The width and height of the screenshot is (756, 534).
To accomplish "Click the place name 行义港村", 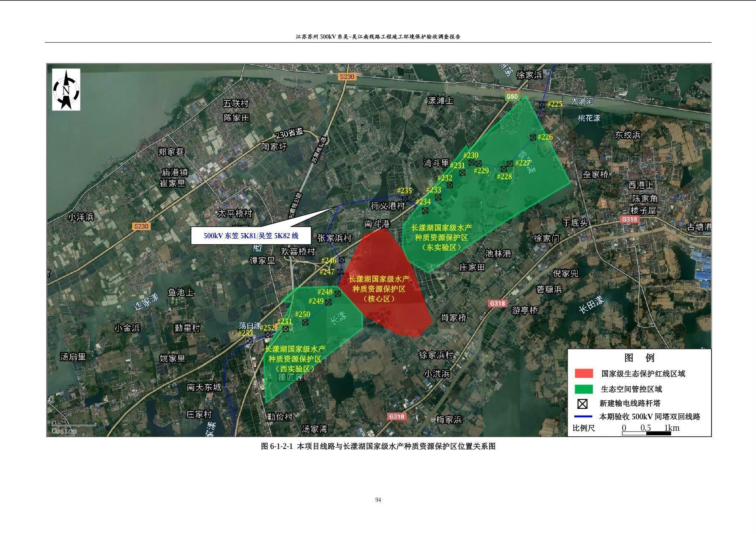I will click(388, 206).
